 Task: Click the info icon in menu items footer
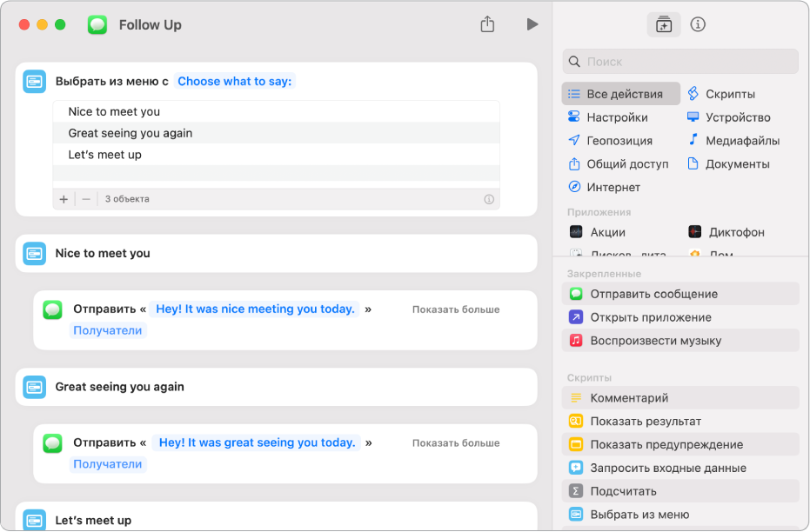pos(489,199)
